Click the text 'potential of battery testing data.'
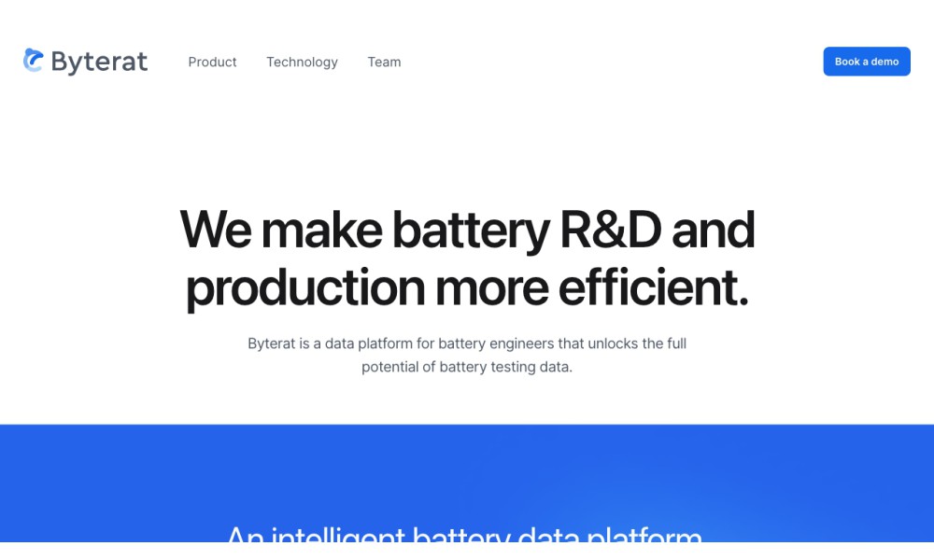934x560 pixels. [467, 367]
